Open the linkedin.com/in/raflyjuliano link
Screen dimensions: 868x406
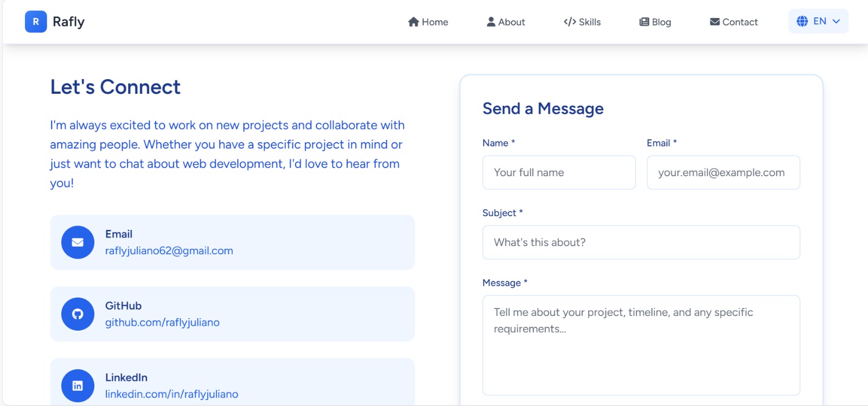(171, 394)
